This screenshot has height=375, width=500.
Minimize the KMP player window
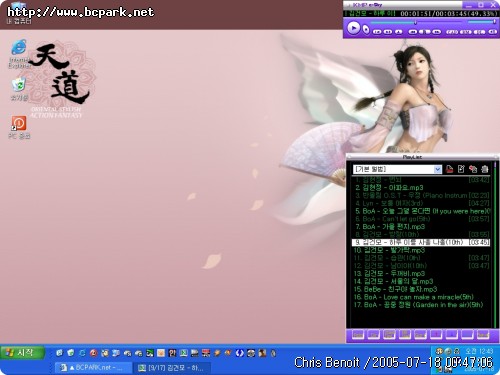coord(469,5)
